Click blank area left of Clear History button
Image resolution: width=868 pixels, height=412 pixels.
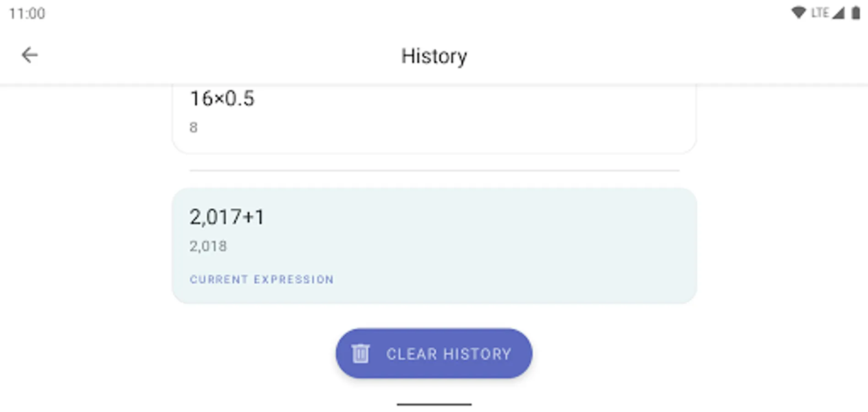coord(183,353)
